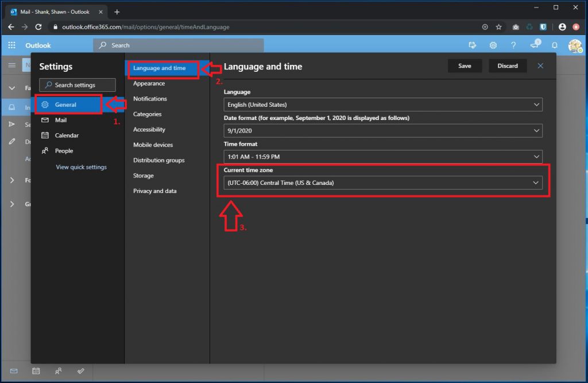The height and width of the screenshot is (383, 588).
Task: Switch to Mail using bottom envelope icon
Action: click(x=14, y=371)
